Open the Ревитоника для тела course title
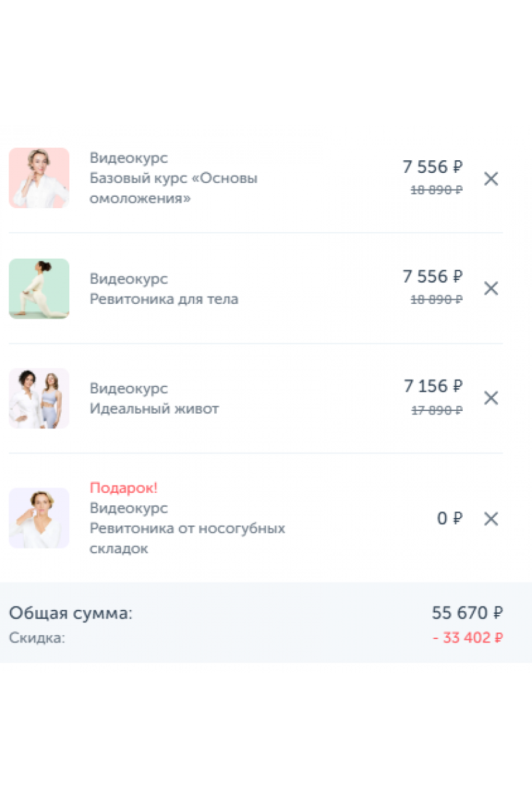This screenshot has width=532, height=798. [x=164, y=299]
